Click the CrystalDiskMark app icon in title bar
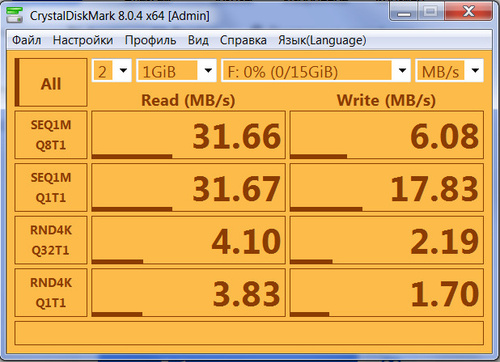This screenshot has height=362, width=500. click(x=14, y=15)
